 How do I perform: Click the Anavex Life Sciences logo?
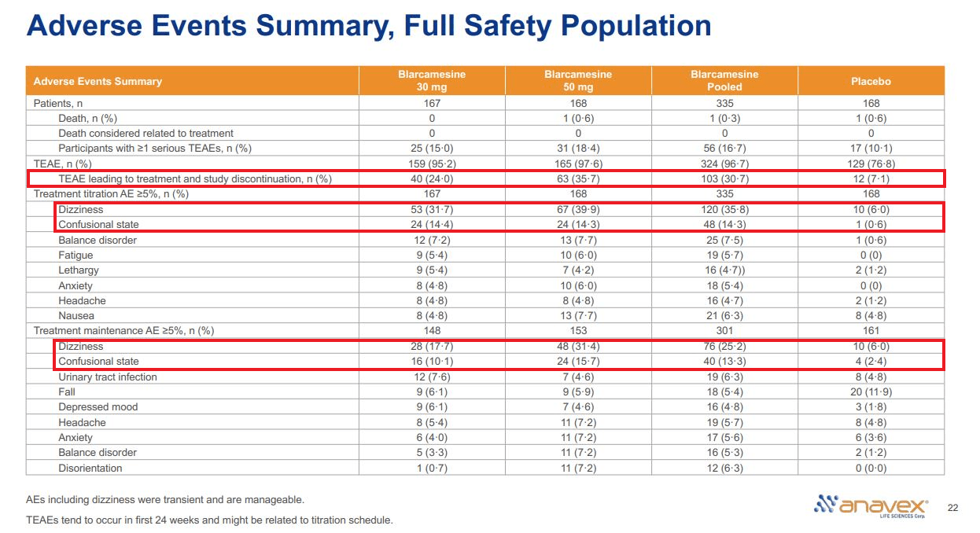pyautogui.click(x=873, y=507)
